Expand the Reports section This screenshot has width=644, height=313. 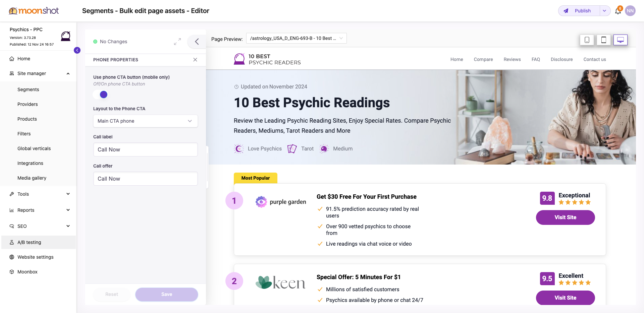68,210
